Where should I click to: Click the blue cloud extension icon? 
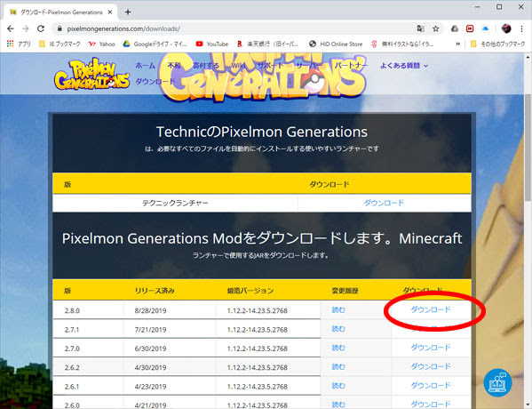[485, 28]
